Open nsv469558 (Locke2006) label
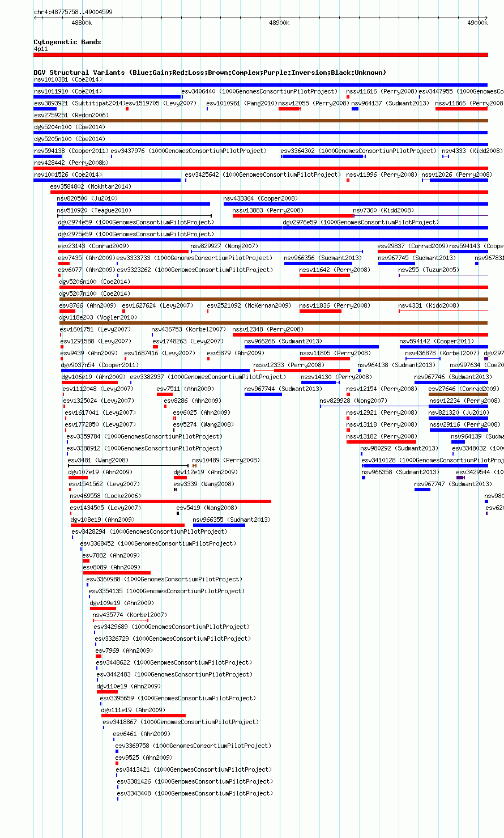 click(105, 496)
